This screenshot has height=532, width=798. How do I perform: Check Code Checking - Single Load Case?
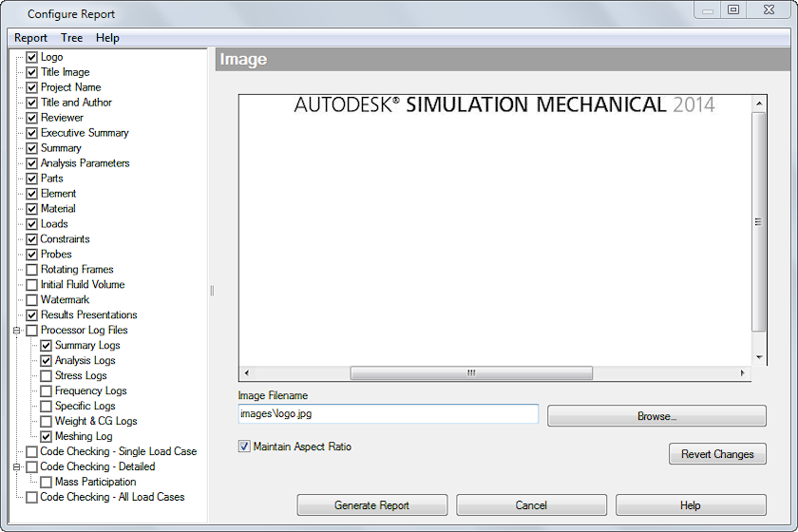31,451
